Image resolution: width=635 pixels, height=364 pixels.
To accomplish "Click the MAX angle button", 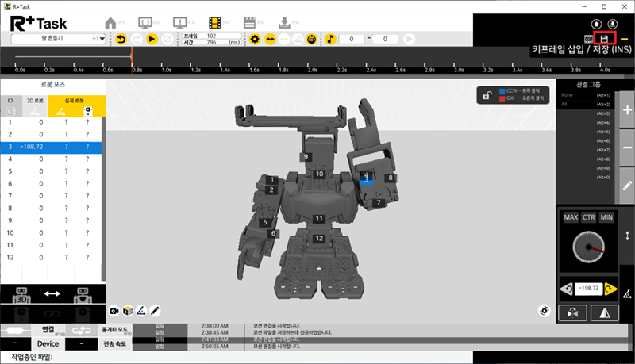I will [571, 217].
